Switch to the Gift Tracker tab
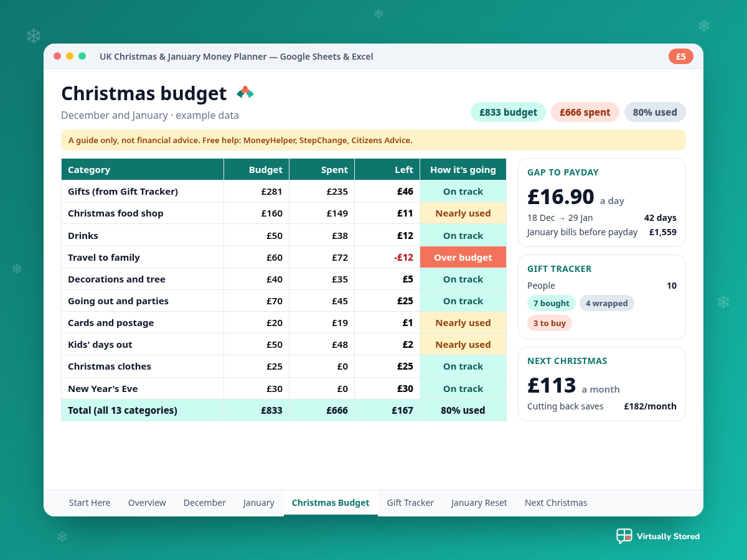Screen dimensions: 747x560 410,503
